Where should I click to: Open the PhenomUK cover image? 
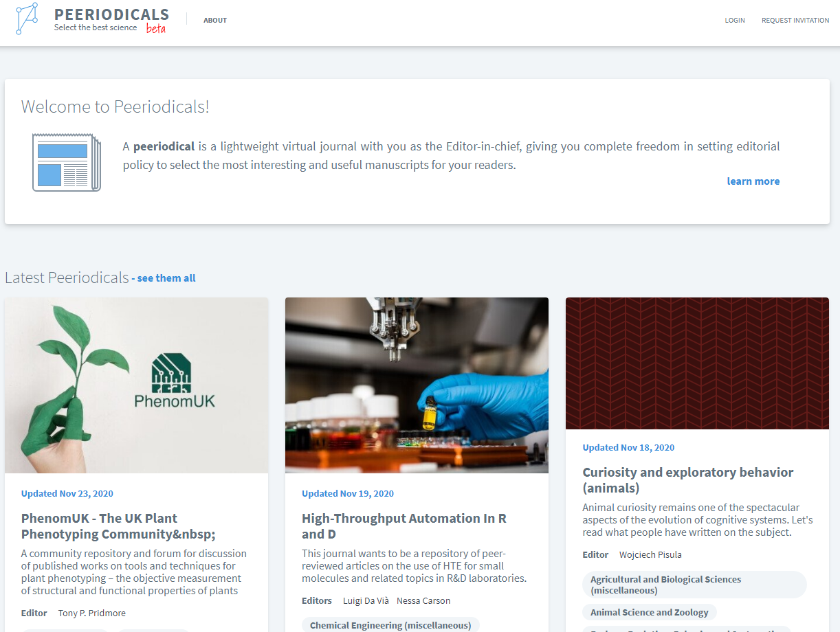137,385
